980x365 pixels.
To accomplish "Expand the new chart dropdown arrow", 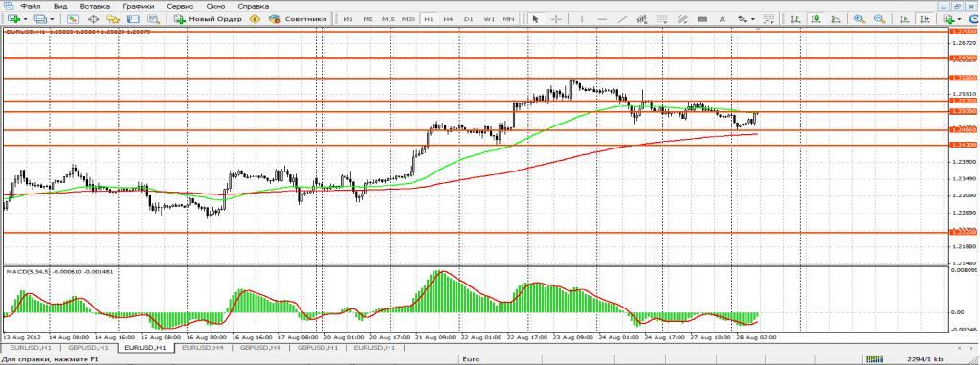I will click(26, 19).
